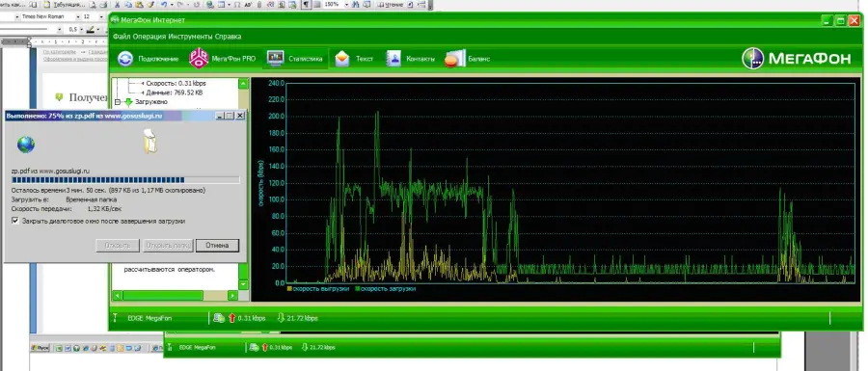Open the 150% zoom dropdown in Word
Viewport: 868px width, 371px height.
tap(346, 5)
